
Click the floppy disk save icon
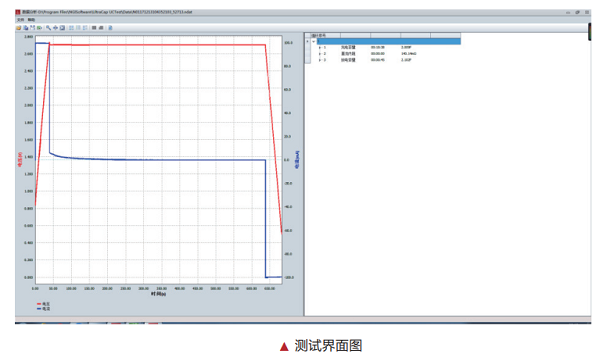(x=33, y=28)
